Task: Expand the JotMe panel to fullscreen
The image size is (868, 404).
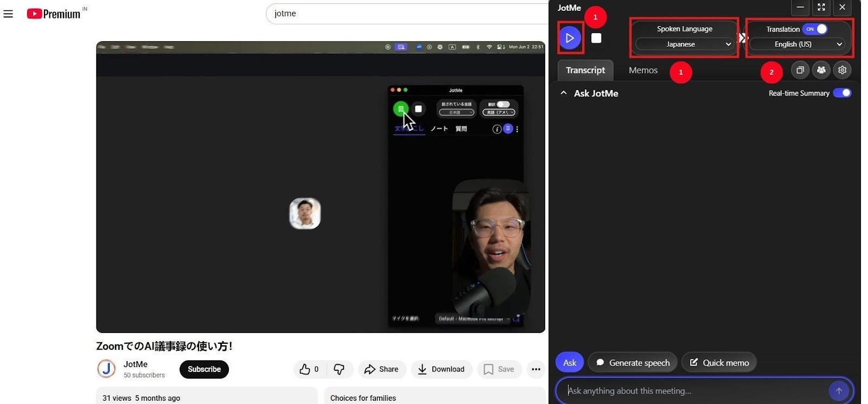Action: [x=821, y=7]
